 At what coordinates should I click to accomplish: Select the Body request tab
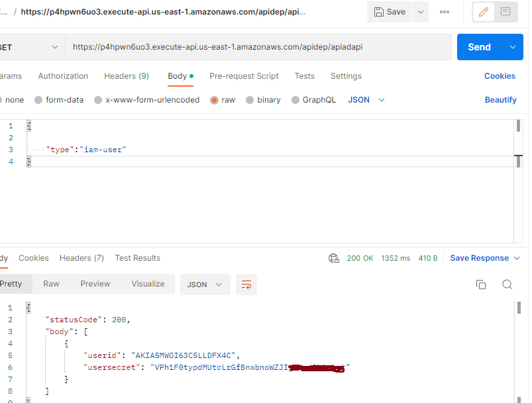pyautogui.click(x=180, y=76)
